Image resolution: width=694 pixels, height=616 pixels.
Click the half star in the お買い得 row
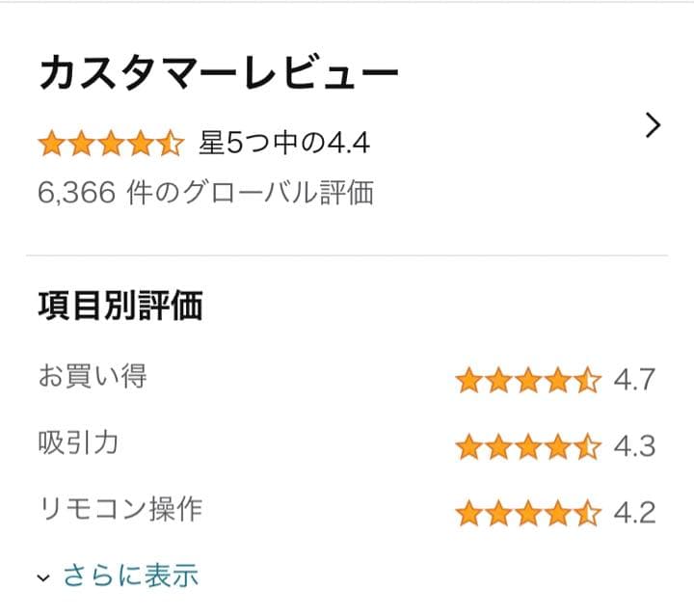588,381
